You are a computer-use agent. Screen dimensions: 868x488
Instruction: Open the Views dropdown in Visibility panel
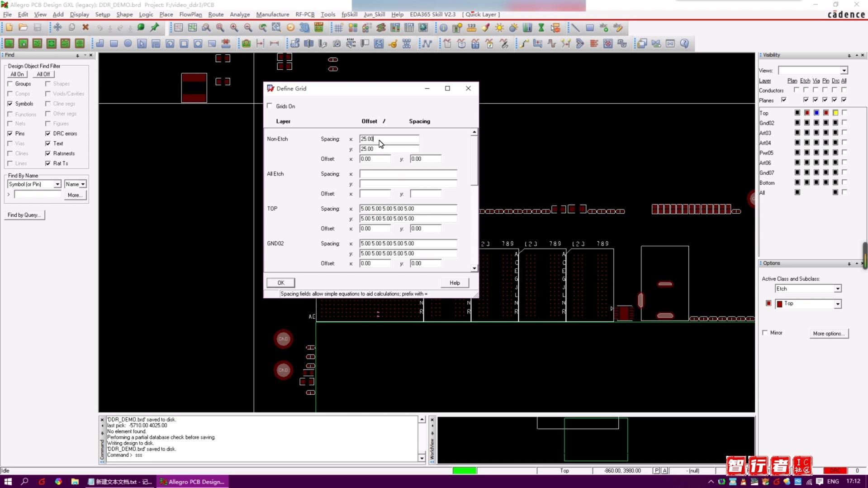coord(844,71)
